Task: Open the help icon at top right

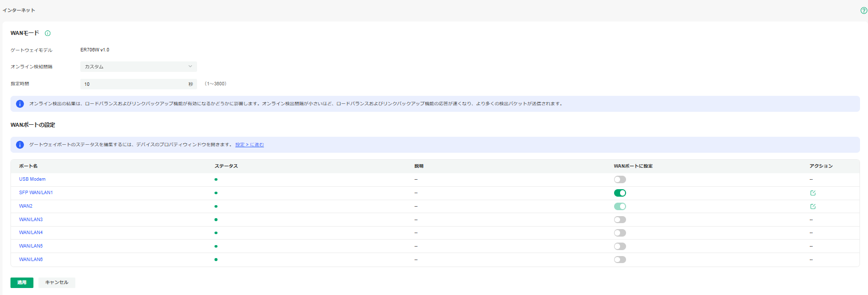Action: (864, 10)
